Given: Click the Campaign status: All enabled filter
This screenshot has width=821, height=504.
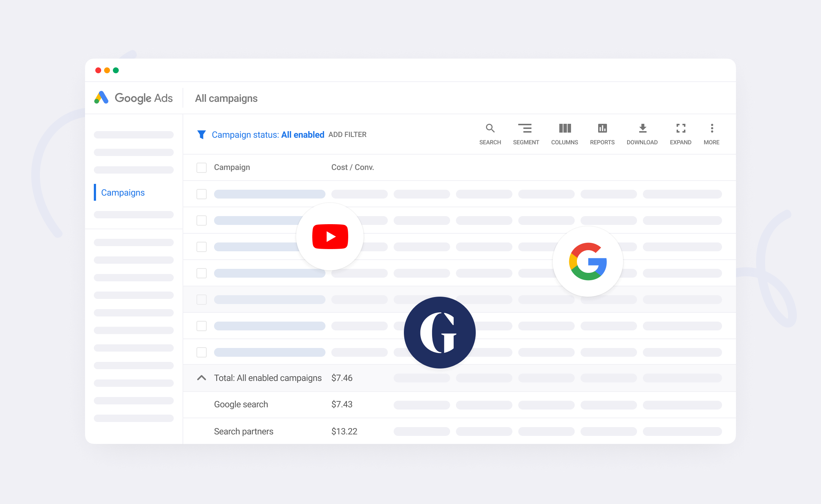Looking at the screenshot, I should tap(268, 135).
